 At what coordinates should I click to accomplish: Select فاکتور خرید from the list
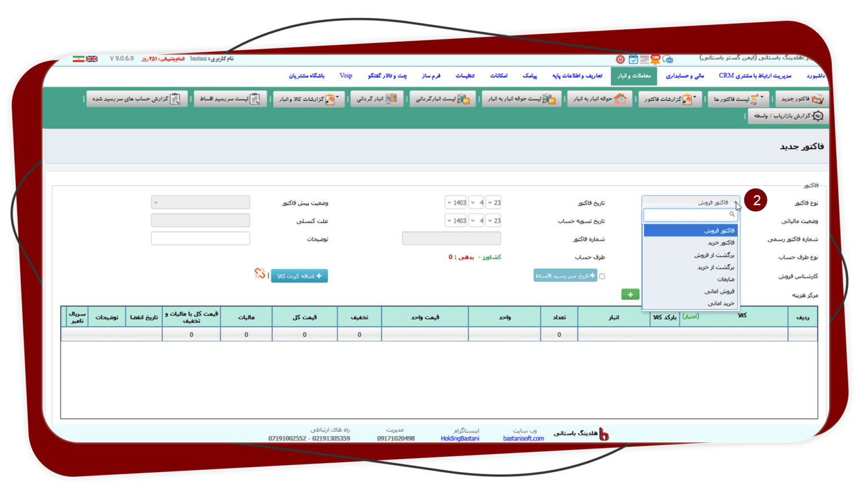point(691,243)
